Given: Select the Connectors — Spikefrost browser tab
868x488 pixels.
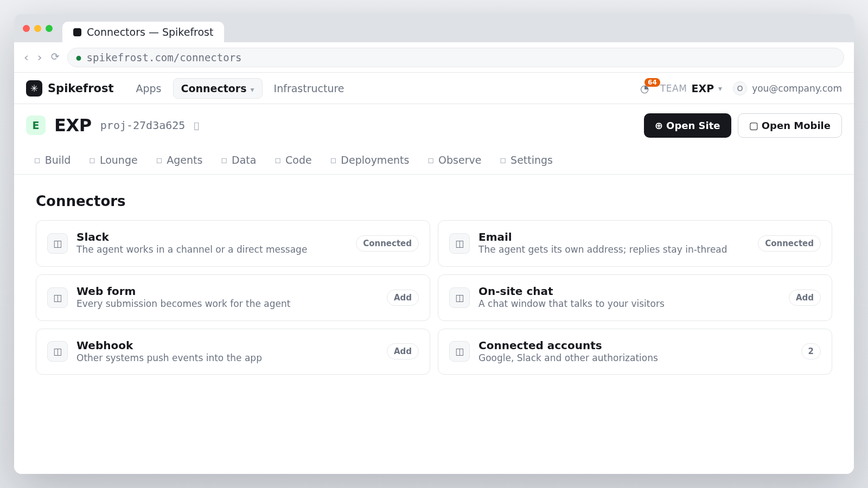Looking at the screenshot, I should coord(143,32).
